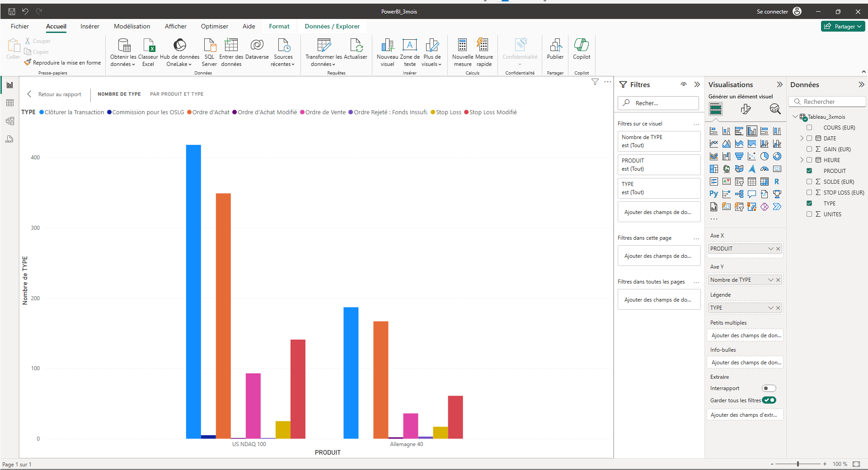Select the Python visual icon
The height and width of the screenshot is (470, 868).
pyautogui.click(x=713, y=194)
